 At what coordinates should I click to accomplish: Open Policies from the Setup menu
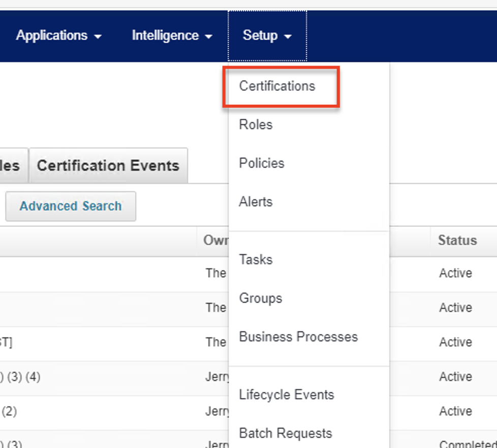[x=261, y=164]
